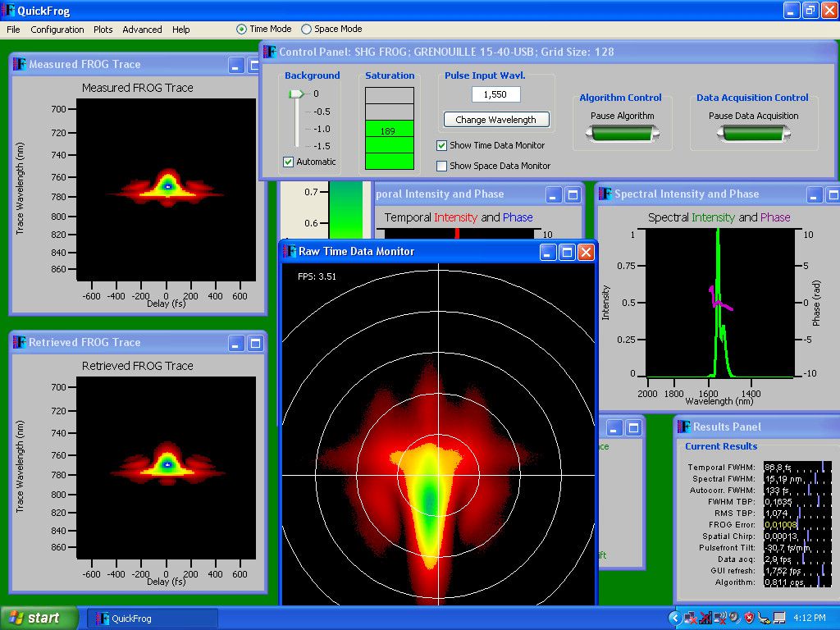Uncheck the Automatic background checkbox
This screenshot has width=840, height=630.
click(288, 162)
